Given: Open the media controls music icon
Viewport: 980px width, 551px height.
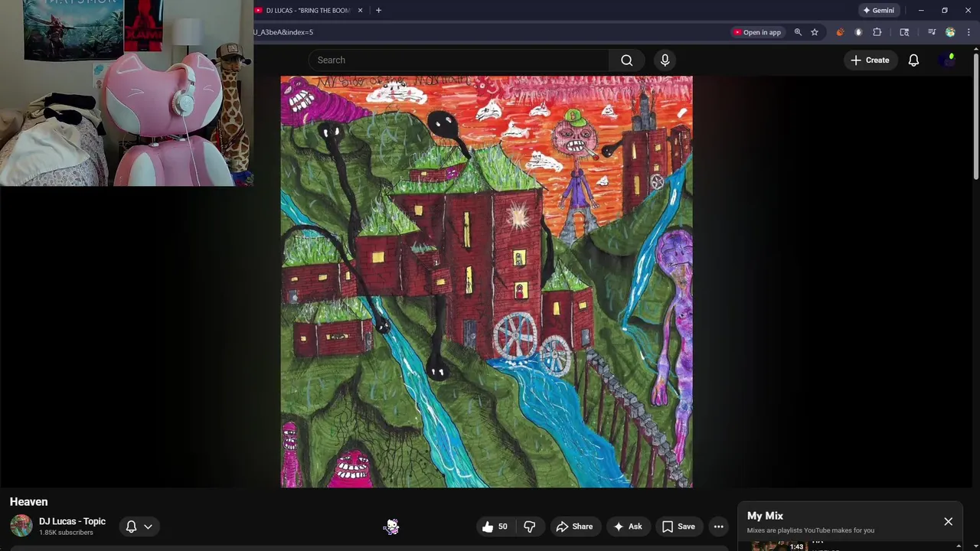Looking at the screenshot, I should point(932,32).
